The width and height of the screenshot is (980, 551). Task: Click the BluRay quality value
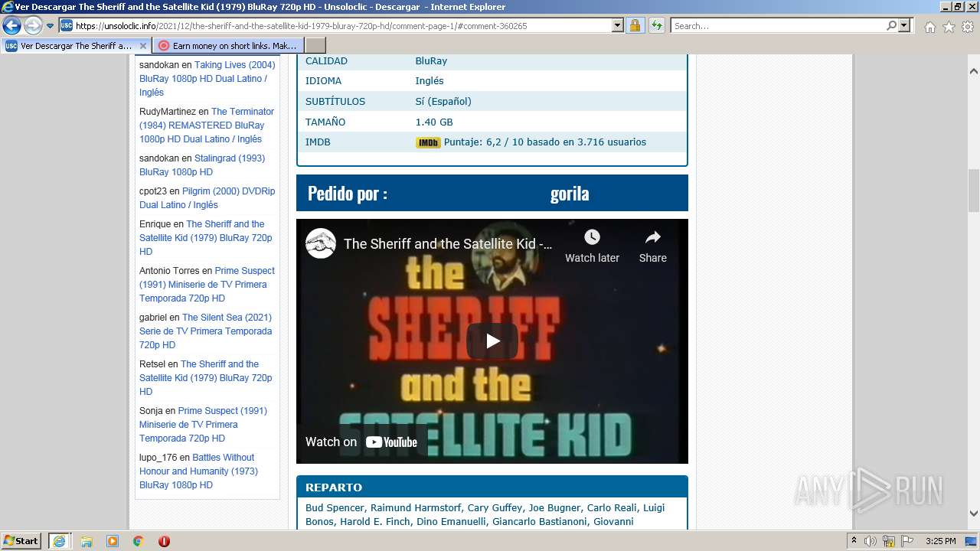[431, 60]
